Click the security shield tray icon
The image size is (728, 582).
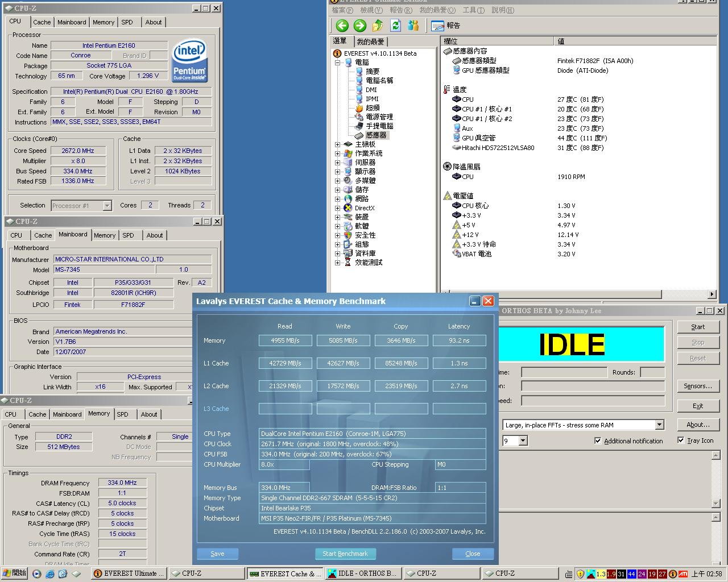tap(580, 574)
